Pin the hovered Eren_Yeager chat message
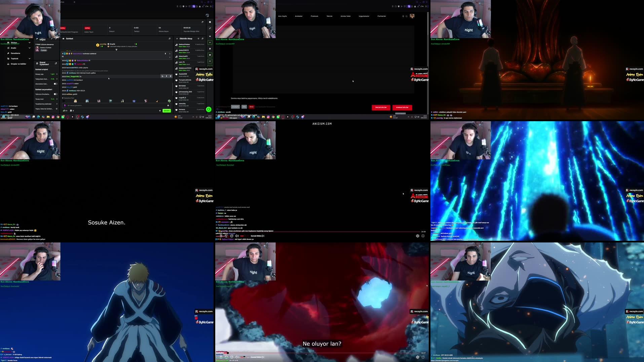 pyautogui.click(x=166, y=76)
